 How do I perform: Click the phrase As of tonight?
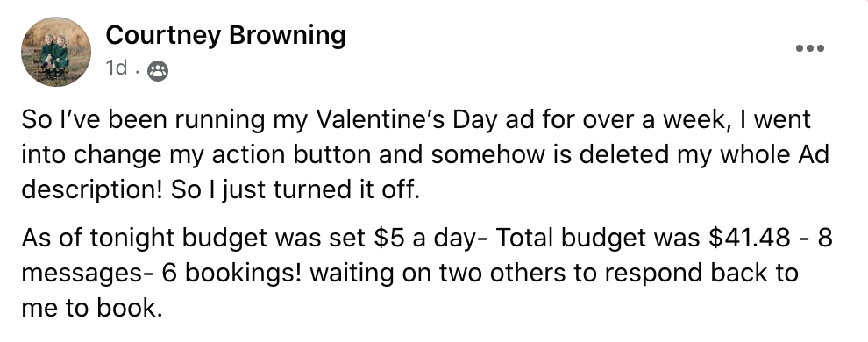97,238
